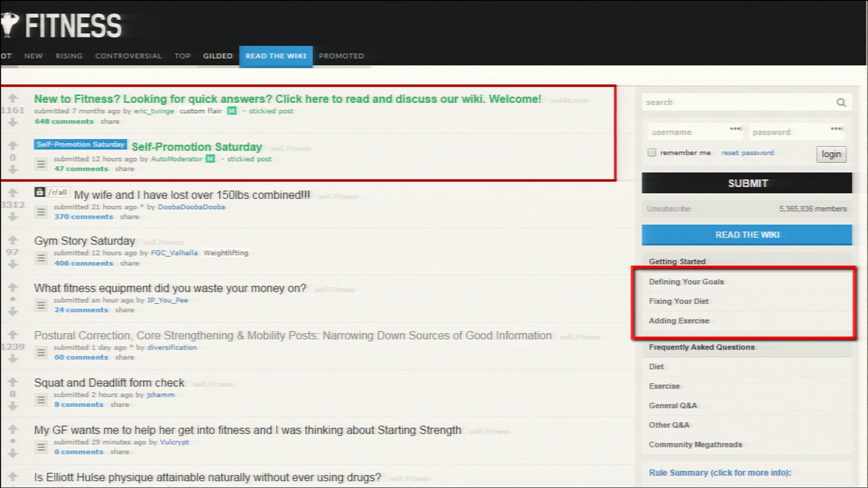The width and height of the screenshot is (868, 488).
Task: Open 'Fixing Your Diet' wiki link
Action: [x=678, y=301]
